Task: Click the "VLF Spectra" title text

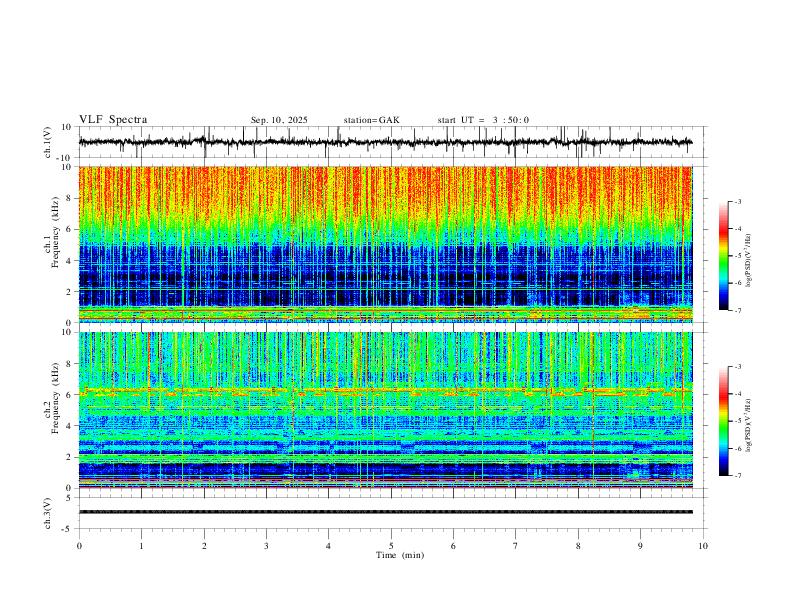Action: click(113, 120)
